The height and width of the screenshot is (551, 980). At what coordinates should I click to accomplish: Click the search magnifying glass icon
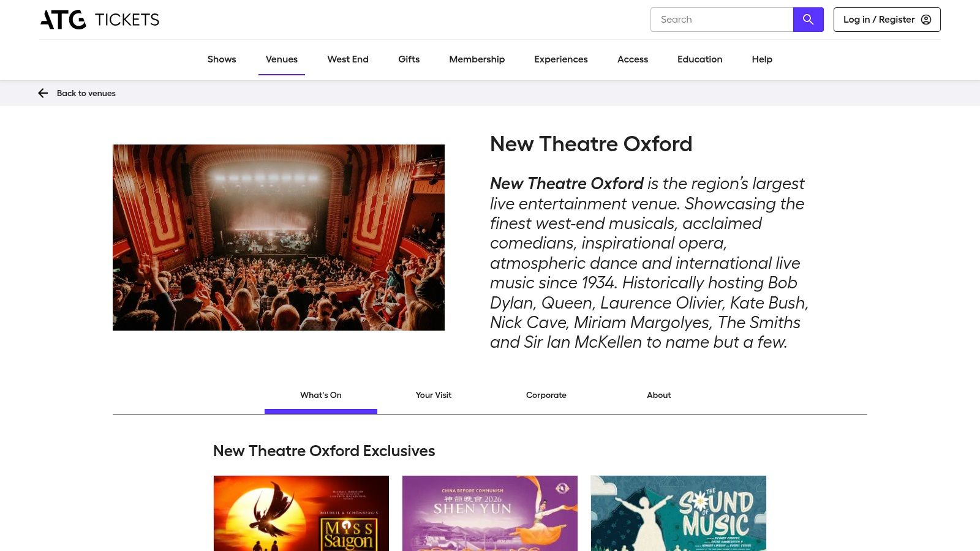(808, 19)
